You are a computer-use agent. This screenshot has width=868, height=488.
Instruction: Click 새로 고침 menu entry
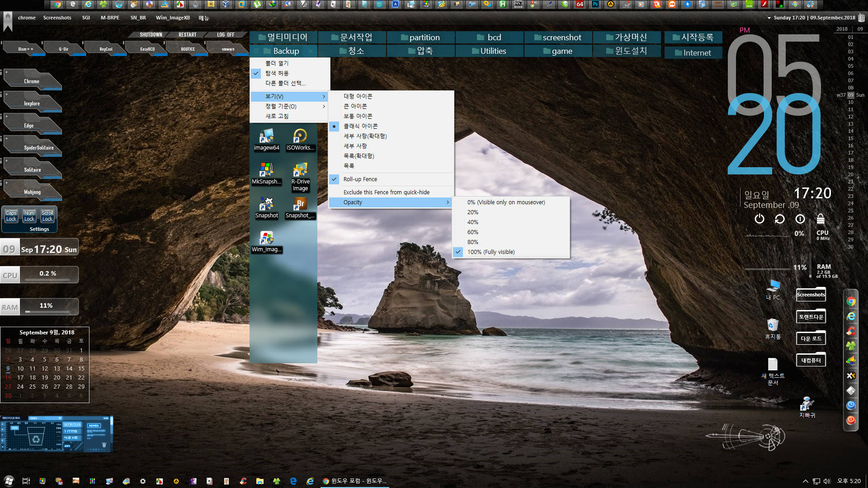pyautogui.click(x=289, y=117)
